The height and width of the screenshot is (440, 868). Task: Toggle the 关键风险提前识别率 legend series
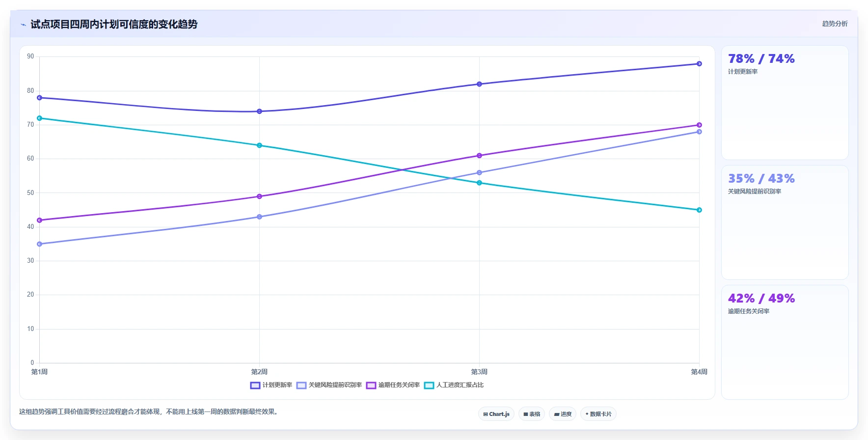point(329,385)
